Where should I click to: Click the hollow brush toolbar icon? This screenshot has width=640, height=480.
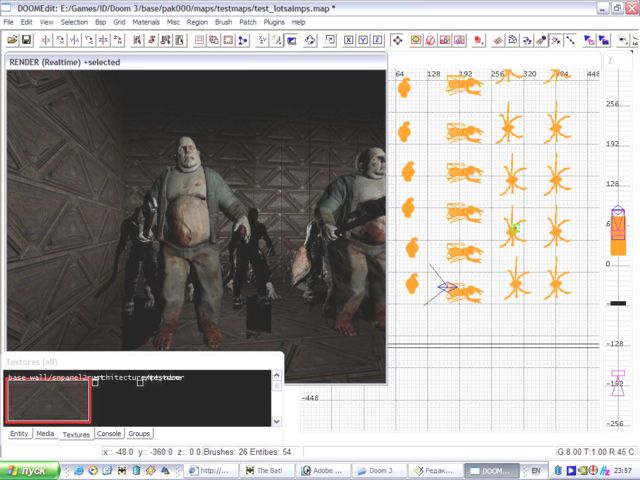(228, 40)
